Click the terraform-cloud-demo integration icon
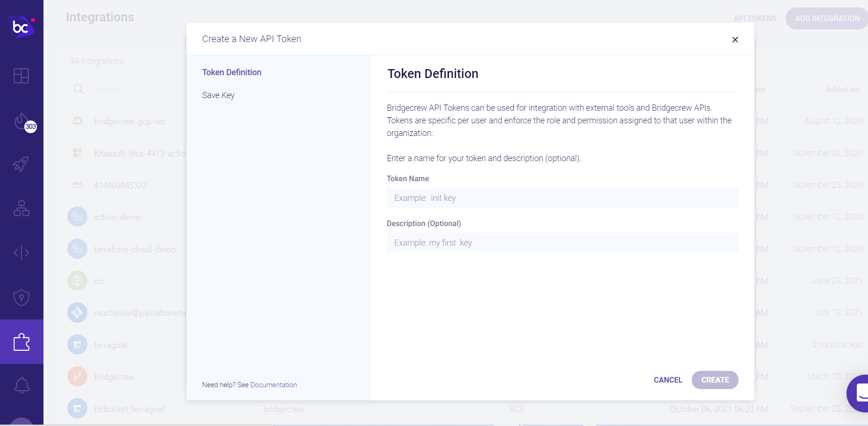This screenshot has height=426, width=868. (77, 249)
